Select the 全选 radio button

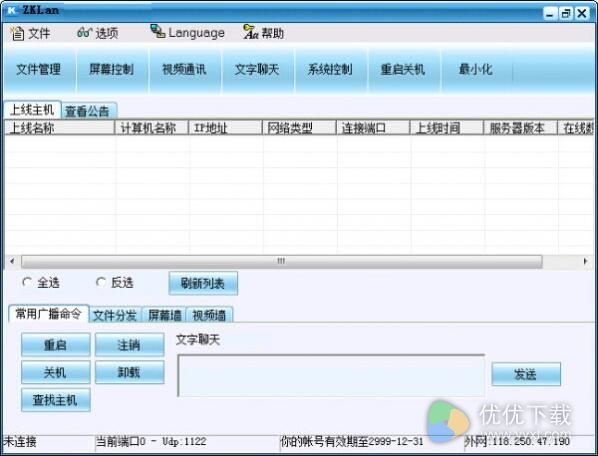click(27, 282)
